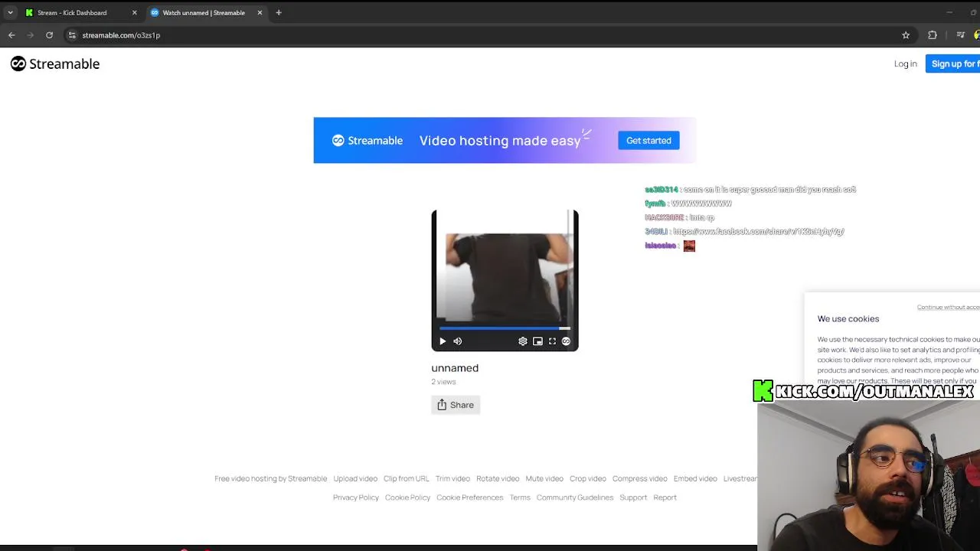Open Upload video footer link

click(x=355, y=478)
